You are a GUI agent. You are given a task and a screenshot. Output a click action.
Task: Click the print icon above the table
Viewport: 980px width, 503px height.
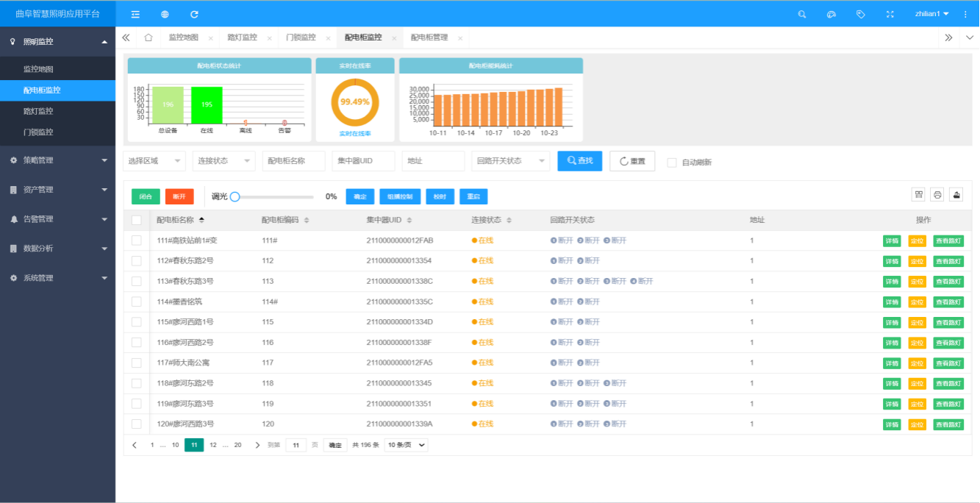[937, 194]
